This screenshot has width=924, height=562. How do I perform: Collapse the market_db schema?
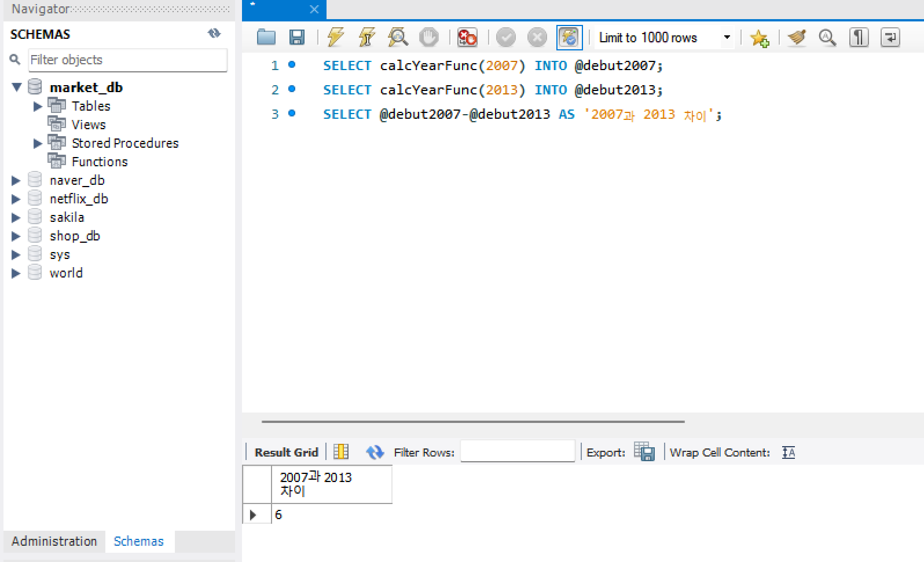(x=16, y=87)
